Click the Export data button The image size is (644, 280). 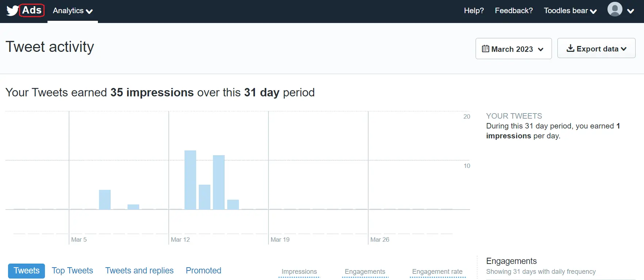point(596,49)
